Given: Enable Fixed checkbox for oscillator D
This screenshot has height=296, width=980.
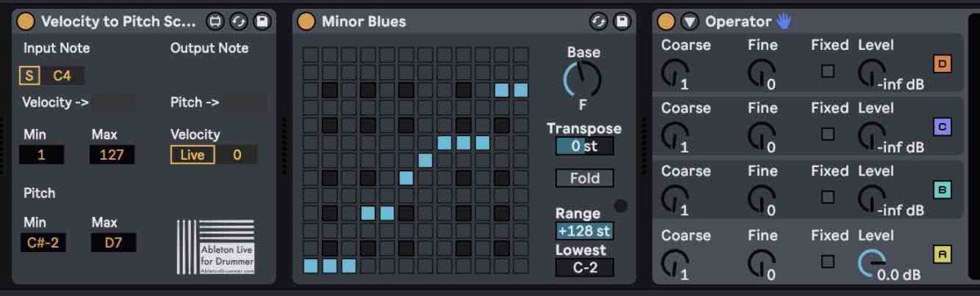Looking at the screenshot, I should click(828, 71).
